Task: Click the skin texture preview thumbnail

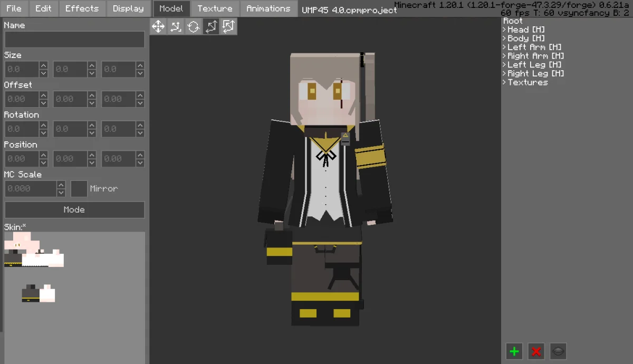Action: tap(74, 298)
